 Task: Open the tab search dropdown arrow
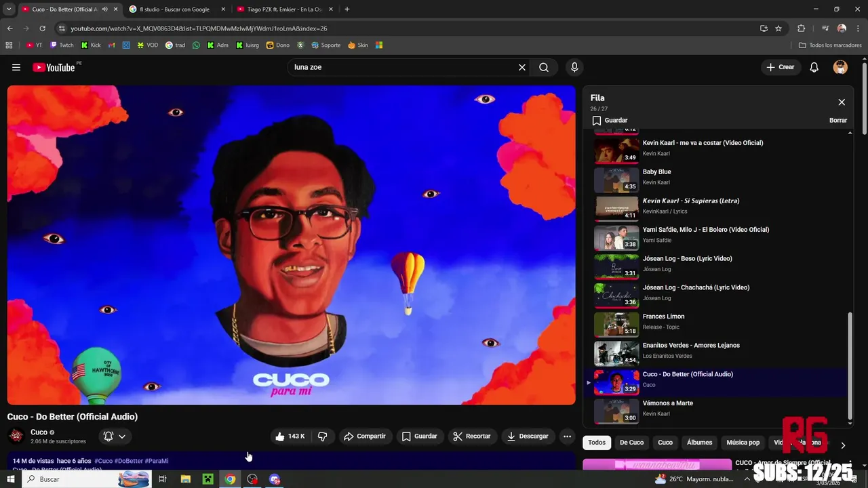(9, 9)
